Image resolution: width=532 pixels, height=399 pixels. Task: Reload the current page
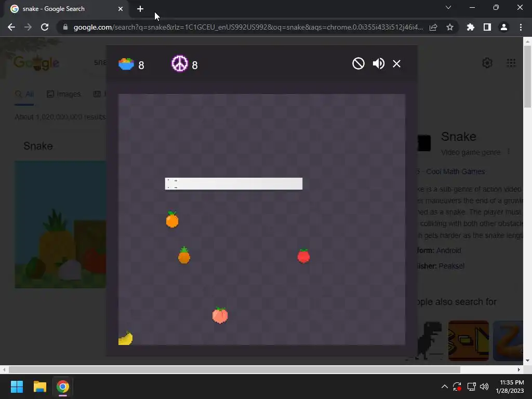coord(45,27)
